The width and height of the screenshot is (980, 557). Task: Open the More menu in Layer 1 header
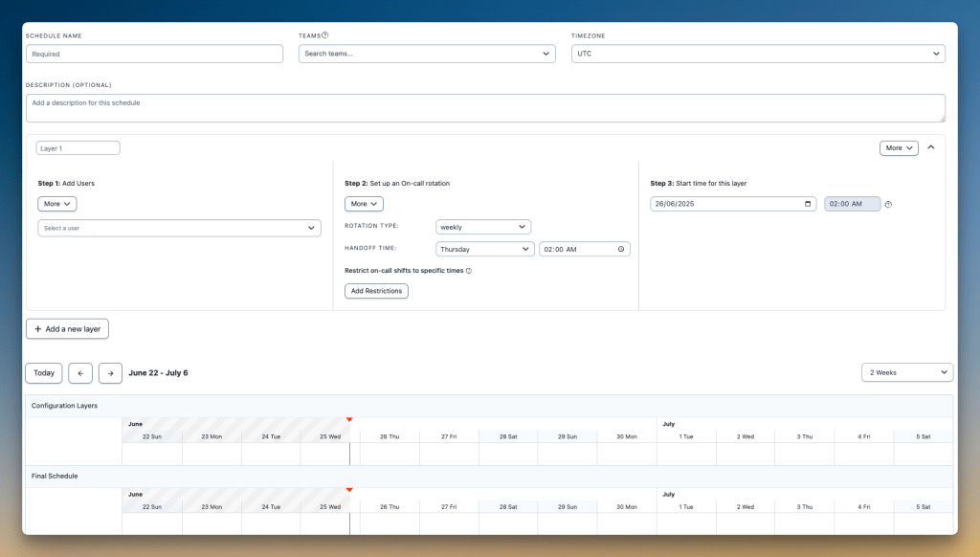[x=898, y=147]
